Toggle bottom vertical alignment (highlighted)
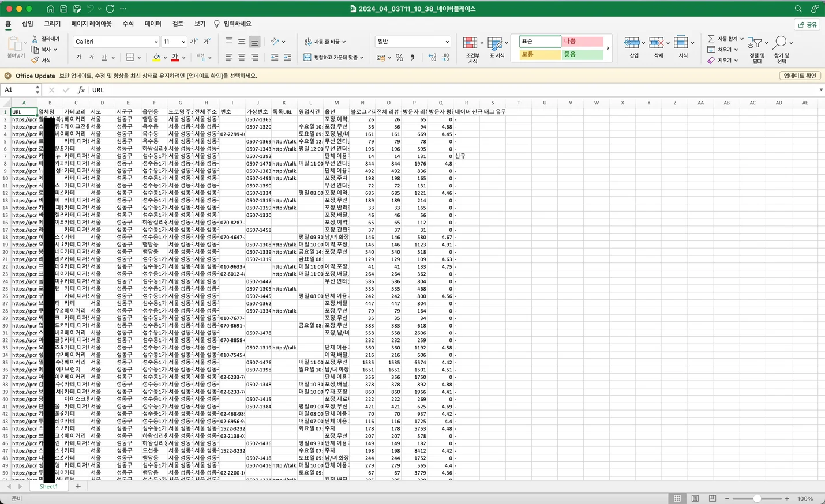Screen dimensions: 825x504 254,42
